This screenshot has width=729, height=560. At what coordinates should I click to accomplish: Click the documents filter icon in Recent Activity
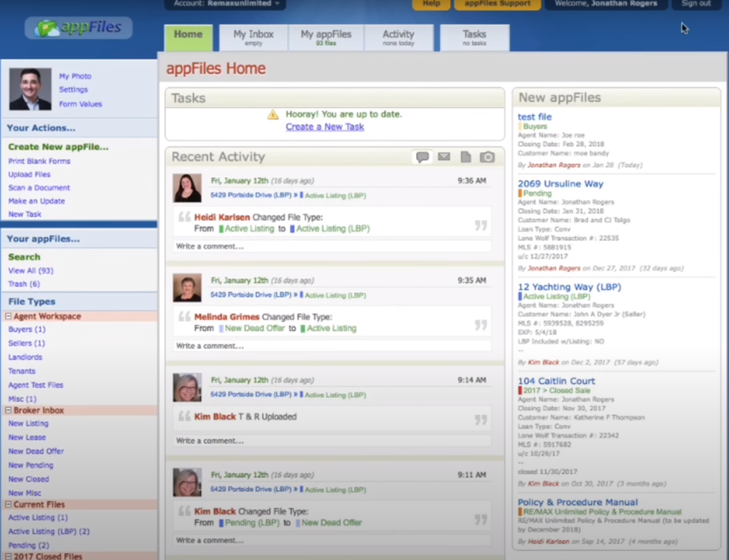point(465,157)
